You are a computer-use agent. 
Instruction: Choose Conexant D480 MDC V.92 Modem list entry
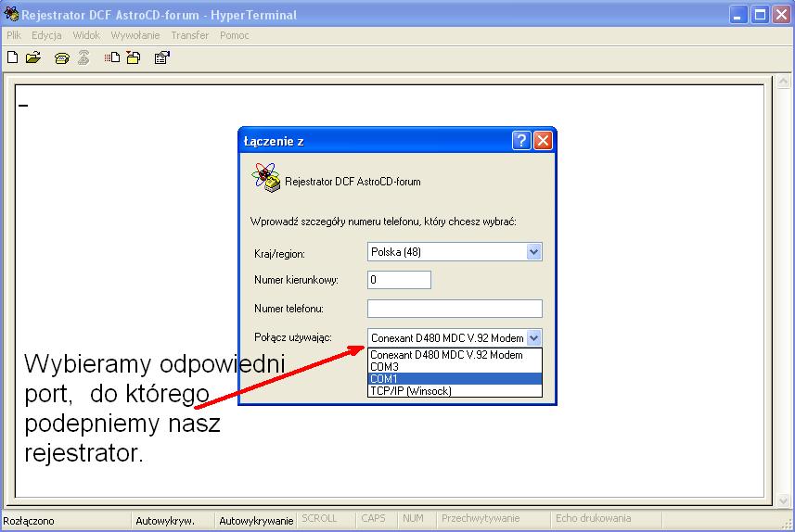(x=455, y=355)
